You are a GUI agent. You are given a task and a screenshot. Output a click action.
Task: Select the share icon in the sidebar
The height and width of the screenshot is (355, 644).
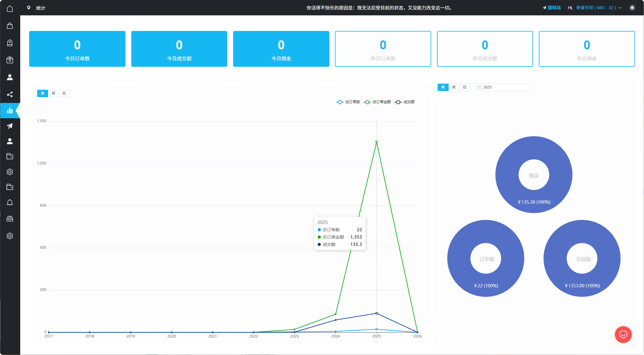[10, 94]
